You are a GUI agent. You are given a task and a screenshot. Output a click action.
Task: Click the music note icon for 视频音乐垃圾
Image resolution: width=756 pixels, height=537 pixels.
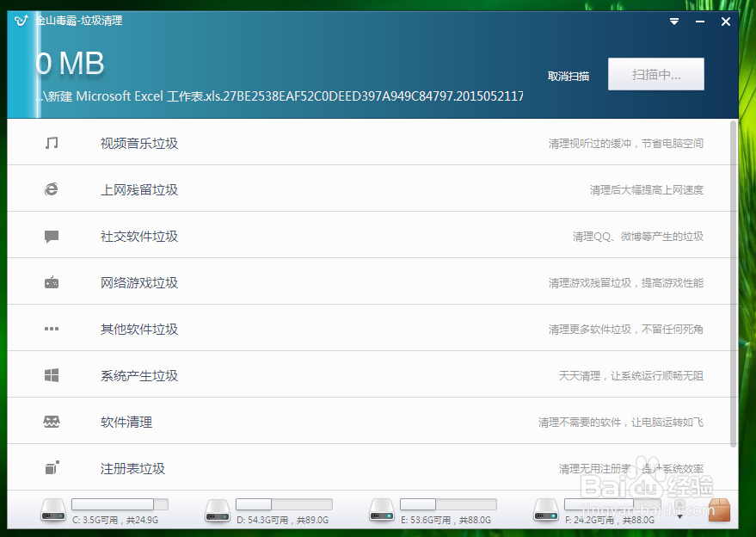coord(52,143)
